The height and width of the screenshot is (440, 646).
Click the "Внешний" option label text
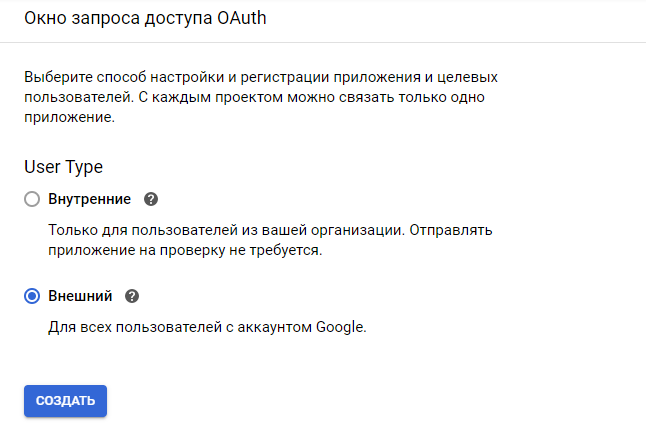tap(80, 296)
